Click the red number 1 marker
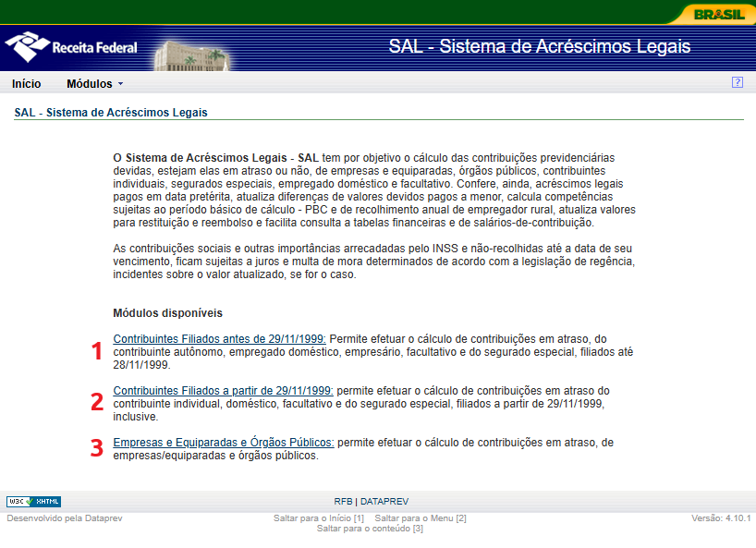The width and height of the screenshot is (756, 548). pyautogui.click(x=96, y=351)
